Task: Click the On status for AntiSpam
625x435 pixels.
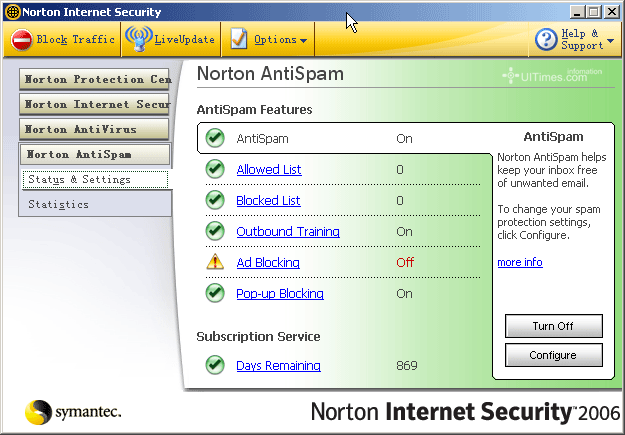Action: click(404, 139)
